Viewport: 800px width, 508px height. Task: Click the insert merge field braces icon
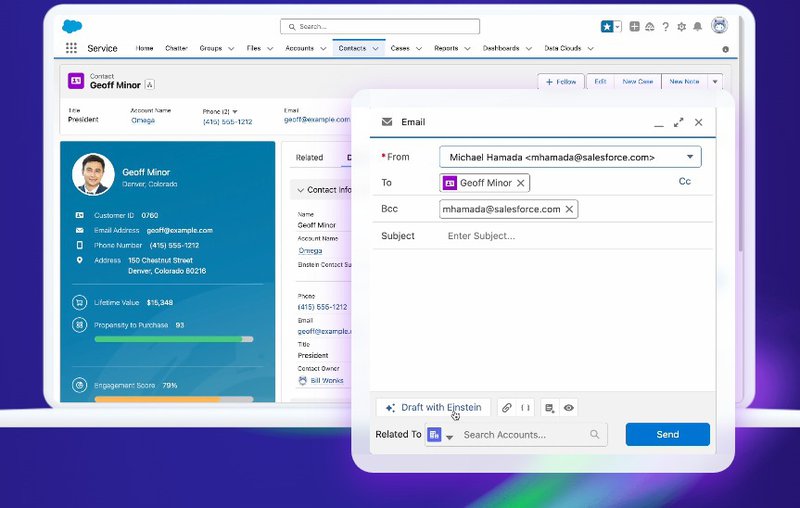point(525,408)
